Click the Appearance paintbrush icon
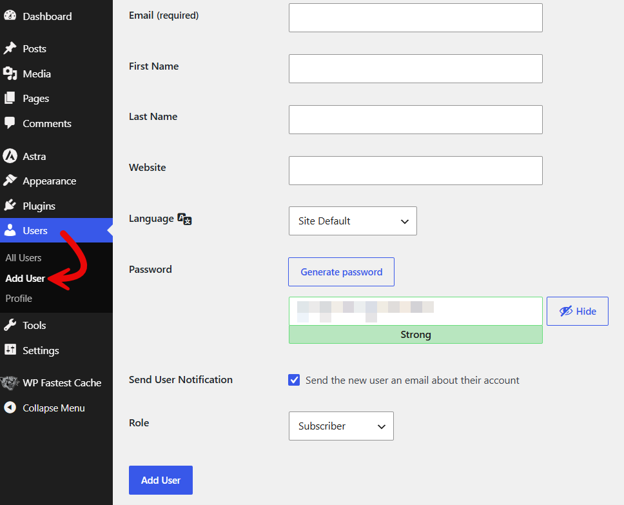Screen dimensions: 624x505 point(10,180)
